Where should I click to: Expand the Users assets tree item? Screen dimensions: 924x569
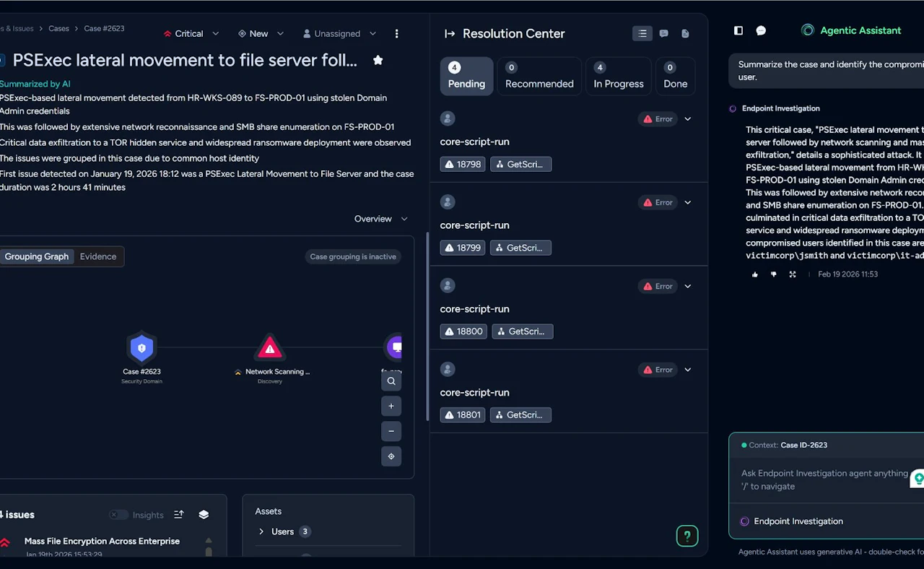coord(261,531)
